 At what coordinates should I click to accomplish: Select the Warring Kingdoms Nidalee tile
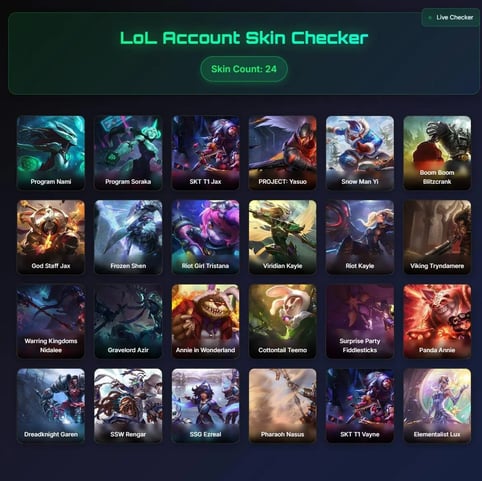click(x=51, y=321)
